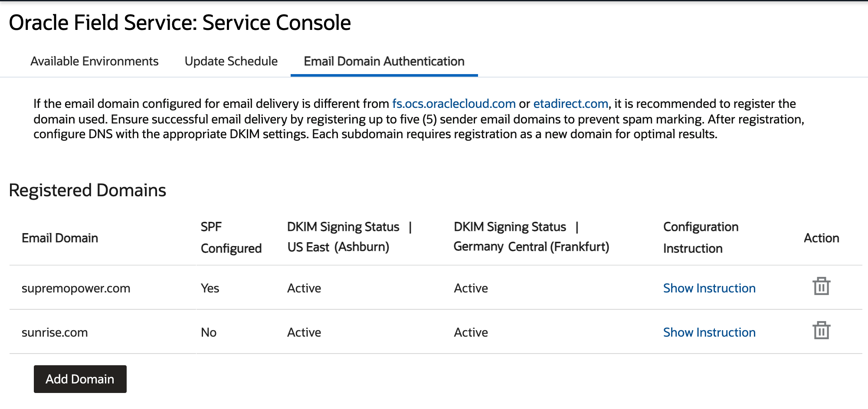Delete the supremopower.com domain with its trash icon
The height and width of the screenshot is (409, 868).
coord(821,286)
